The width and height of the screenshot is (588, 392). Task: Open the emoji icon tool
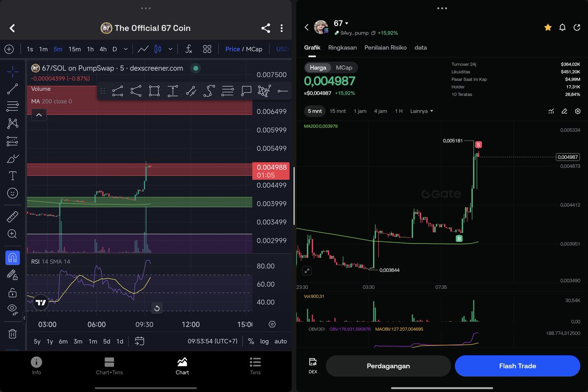click(x=13, y=193)
